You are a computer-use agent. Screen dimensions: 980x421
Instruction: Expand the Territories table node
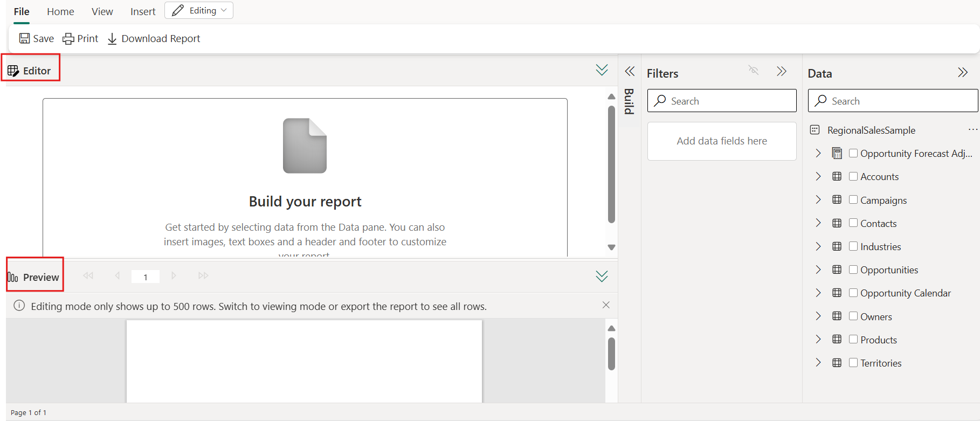click(x=818, y=363)
